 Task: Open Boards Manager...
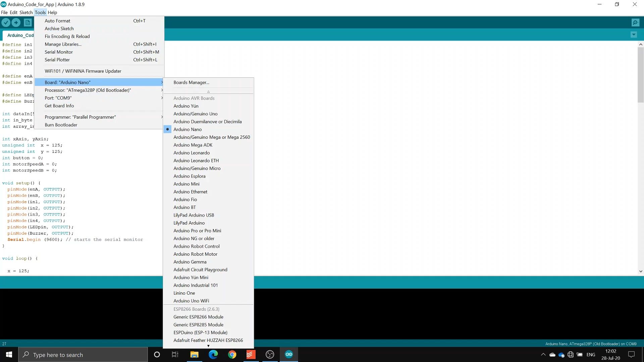[x=191, y=82]
